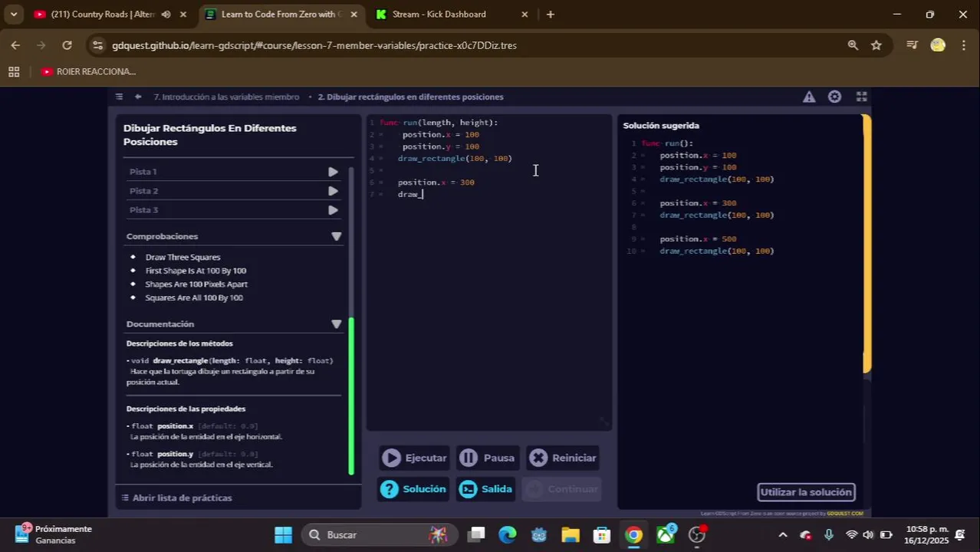The height and width of the screenshot is (552, 980).
Task: Toggle fullscreen mode icon in lesson bar
Action: point(861,97)
